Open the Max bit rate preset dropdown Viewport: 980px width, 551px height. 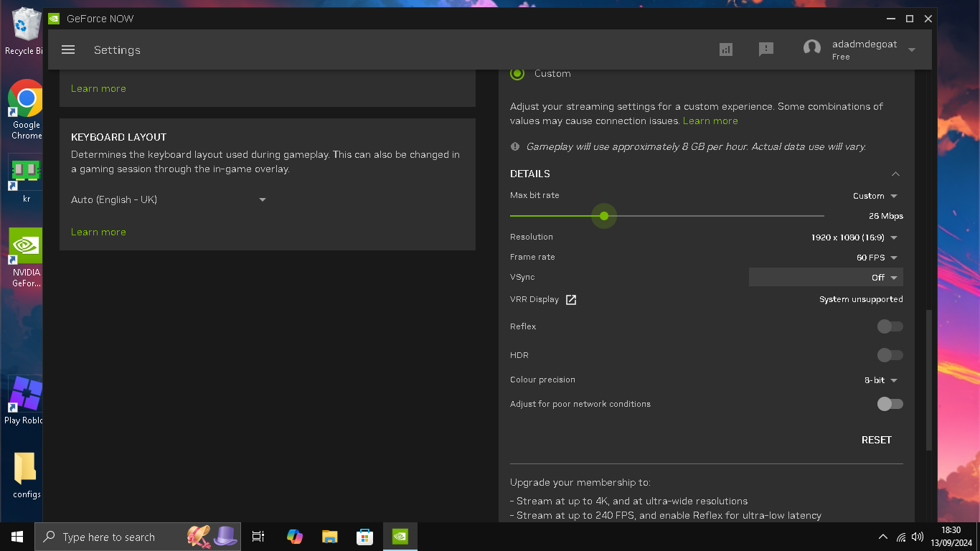point(875,196)
